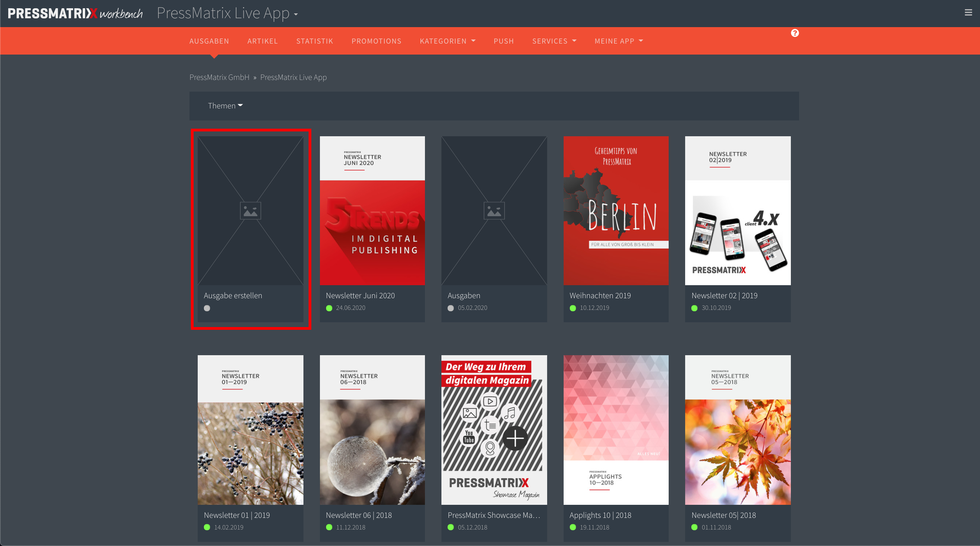Select the autumn leaves Newsletter 05—2018 cover

point(738,430)
